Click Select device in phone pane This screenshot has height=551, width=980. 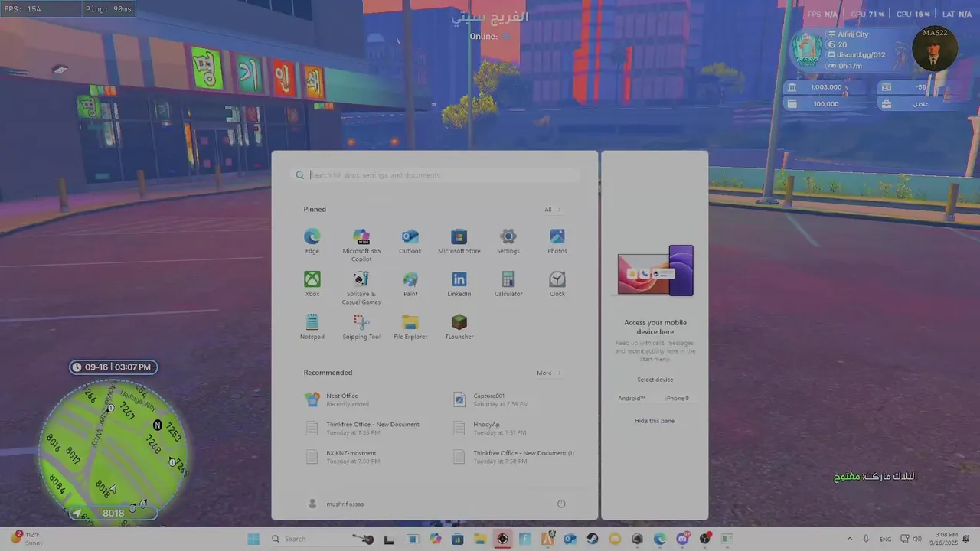coord(655,380)
